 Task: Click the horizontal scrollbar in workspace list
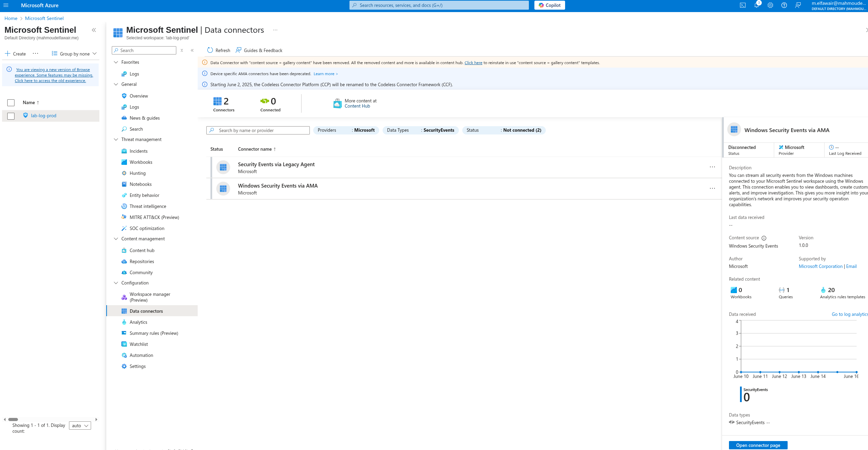click(x=13, y=420)
